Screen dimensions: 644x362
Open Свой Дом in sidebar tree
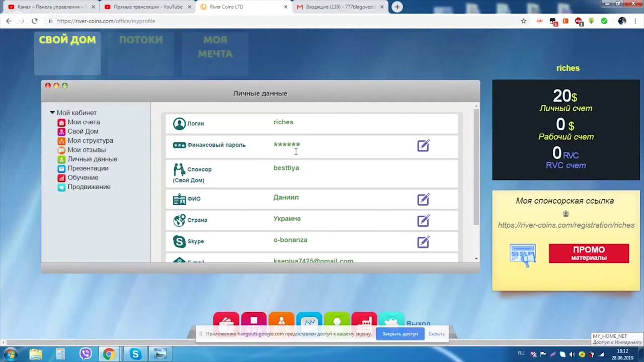83,131
